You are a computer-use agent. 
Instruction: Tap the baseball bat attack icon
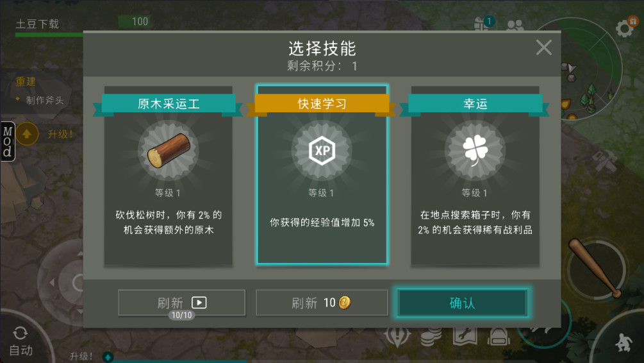(595, 268)
